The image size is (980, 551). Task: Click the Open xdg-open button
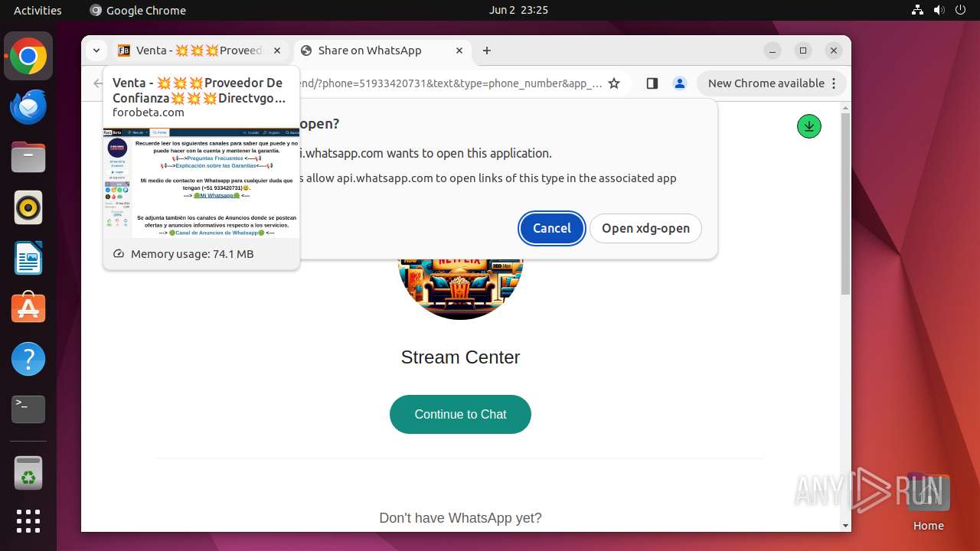point(645,228)
